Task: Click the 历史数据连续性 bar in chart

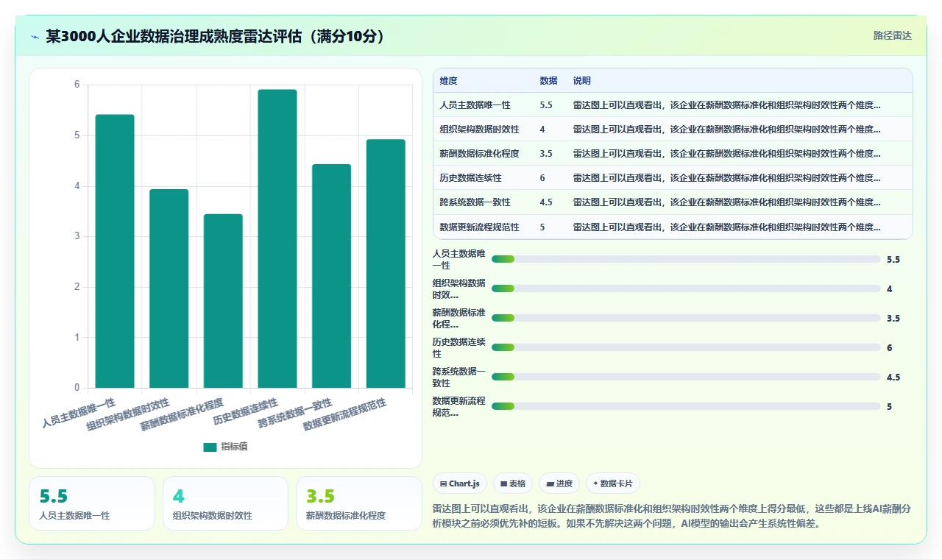Action: (277, 238)
